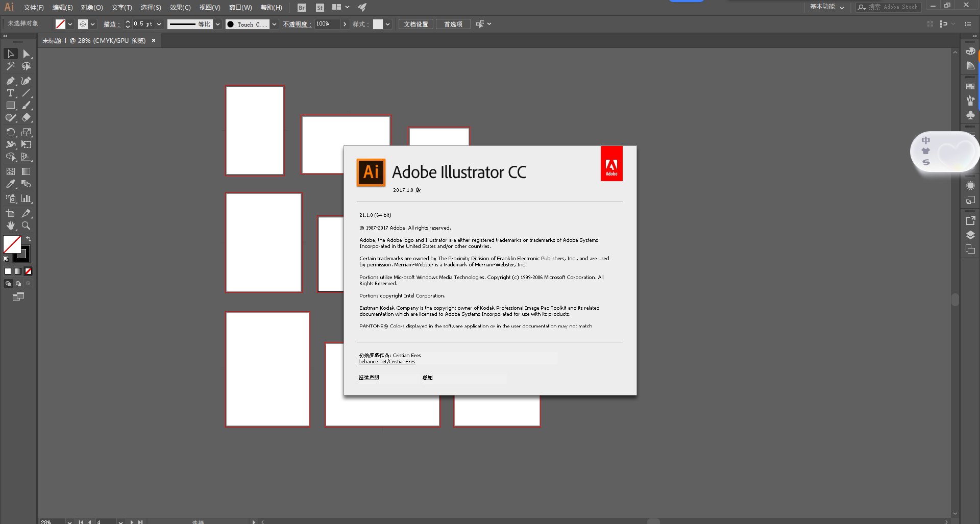Select the Type tool

point(10,93)
